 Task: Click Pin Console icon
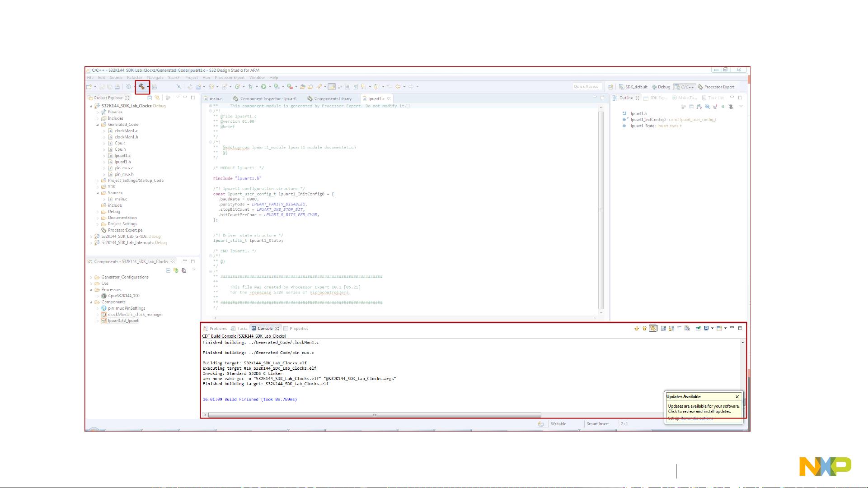click(x=698, y=328)
